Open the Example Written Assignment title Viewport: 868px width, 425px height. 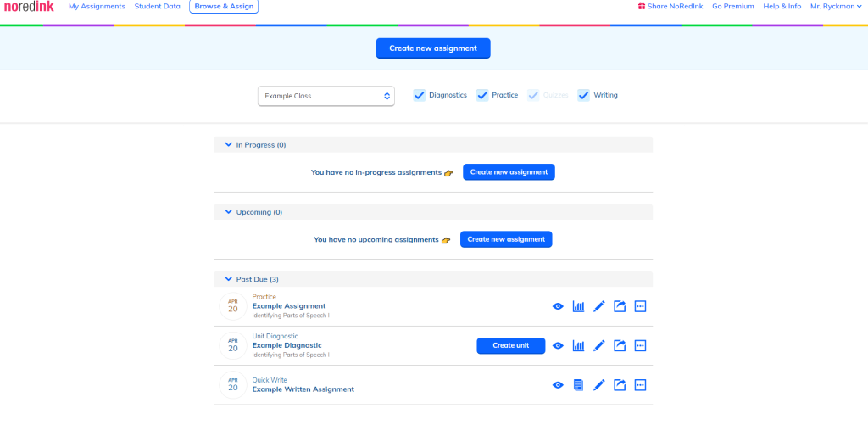[x=303, y=389]
